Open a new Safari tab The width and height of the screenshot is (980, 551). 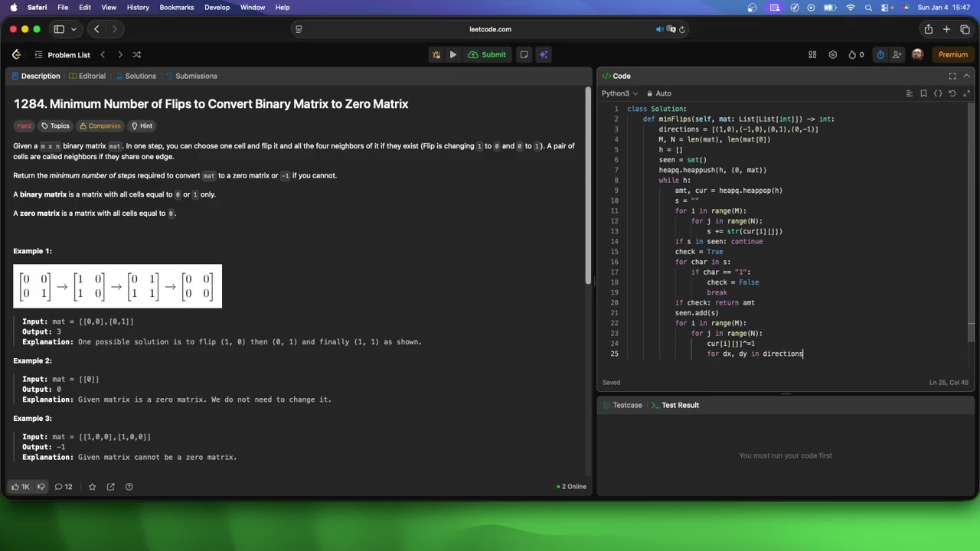click(946, 29)
